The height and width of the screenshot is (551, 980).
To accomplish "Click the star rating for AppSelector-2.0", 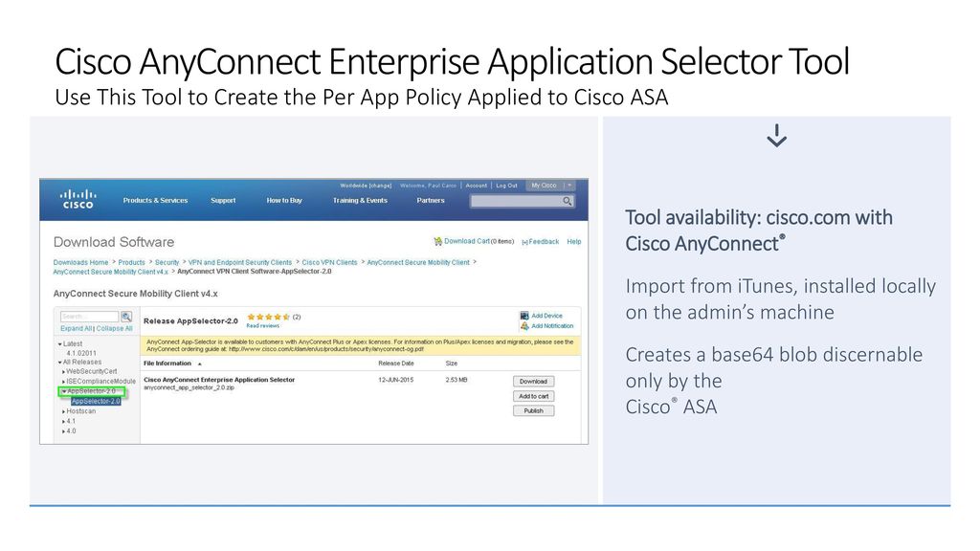I will 268,317.
